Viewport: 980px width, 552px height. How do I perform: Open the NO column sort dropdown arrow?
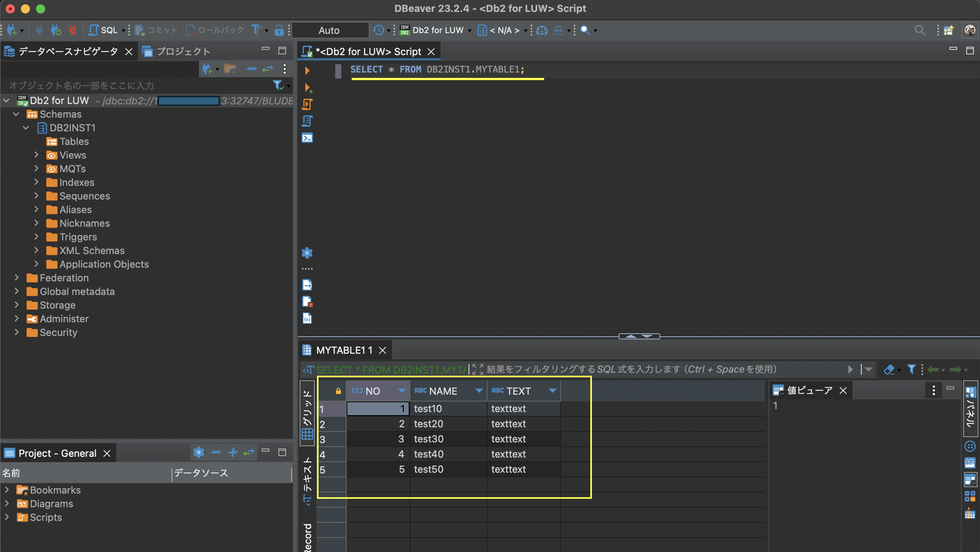pyautogui.click(x=401, y=391)
